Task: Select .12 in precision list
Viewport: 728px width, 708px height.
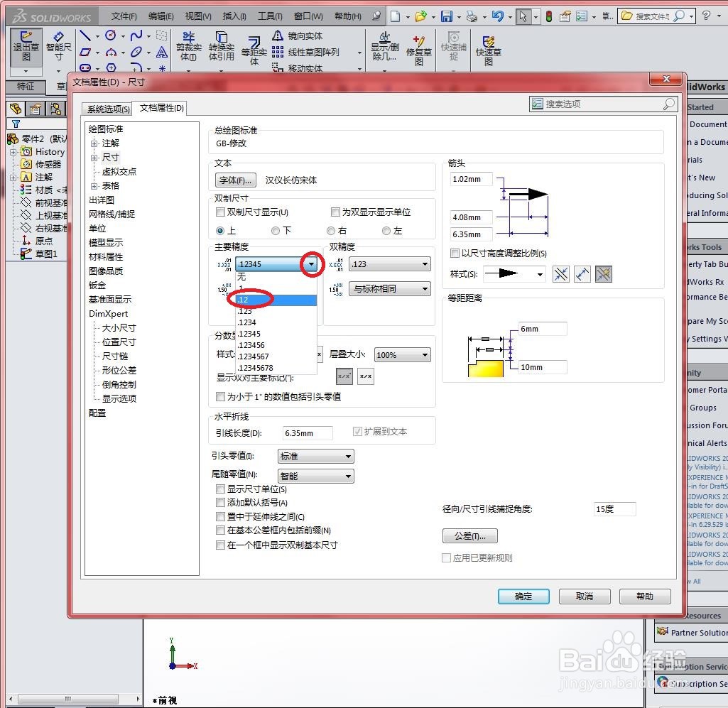Action: pyautogui.click(x=276, y=300)
